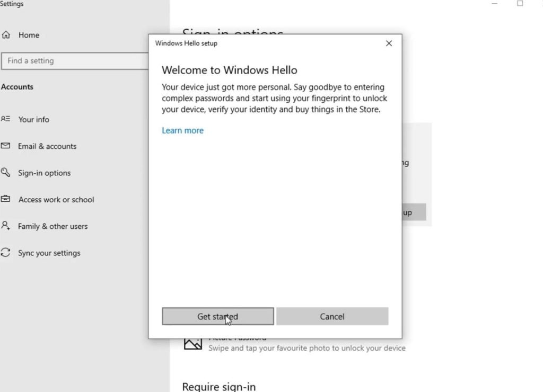This screenshot has height=392, width=543.
Task: Go to Email & accounts
Action: [x=47, y=146]
